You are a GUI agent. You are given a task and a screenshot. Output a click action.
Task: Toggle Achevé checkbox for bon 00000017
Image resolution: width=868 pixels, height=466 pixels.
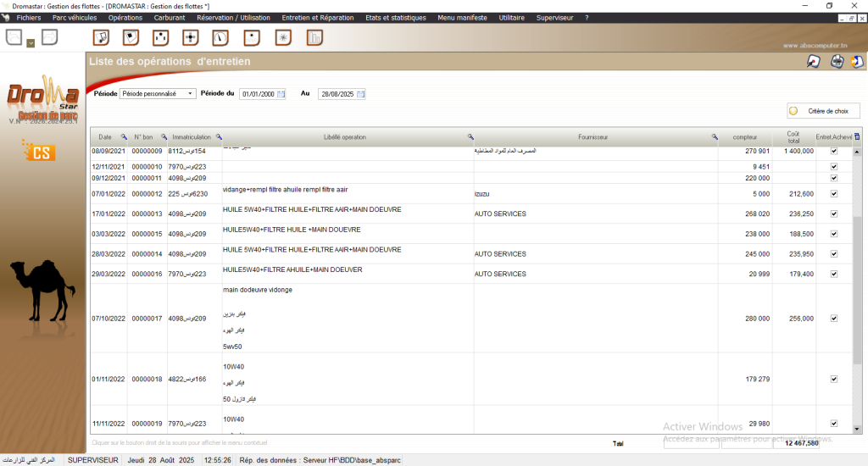[x=834, y=319]
